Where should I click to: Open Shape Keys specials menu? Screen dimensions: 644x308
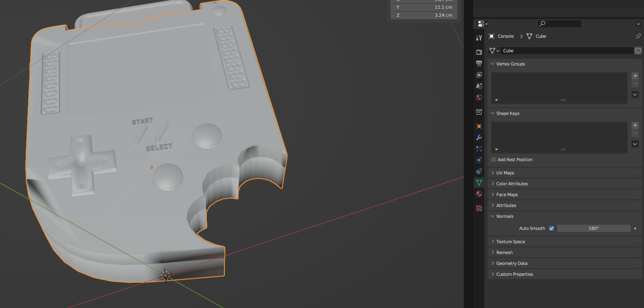(635, 144)
